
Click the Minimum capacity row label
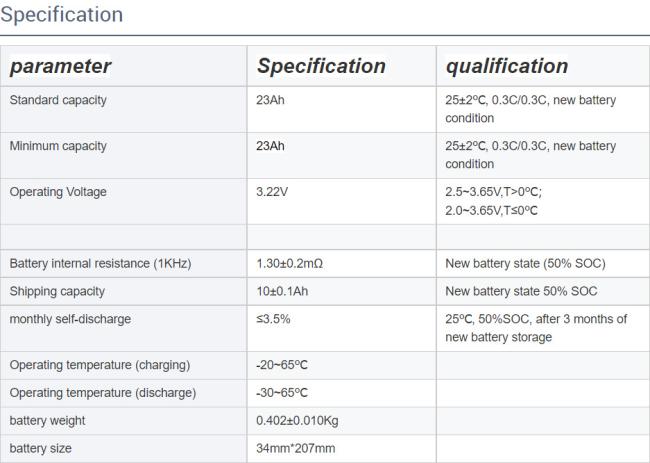click(x=58, y=146)
